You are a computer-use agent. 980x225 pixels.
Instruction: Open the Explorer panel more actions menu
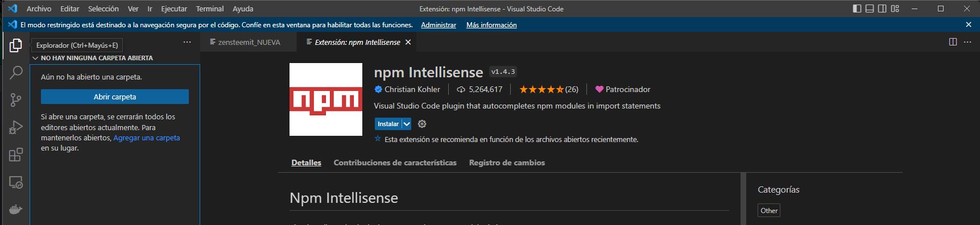pyautogui.click(x=187, y=43)
